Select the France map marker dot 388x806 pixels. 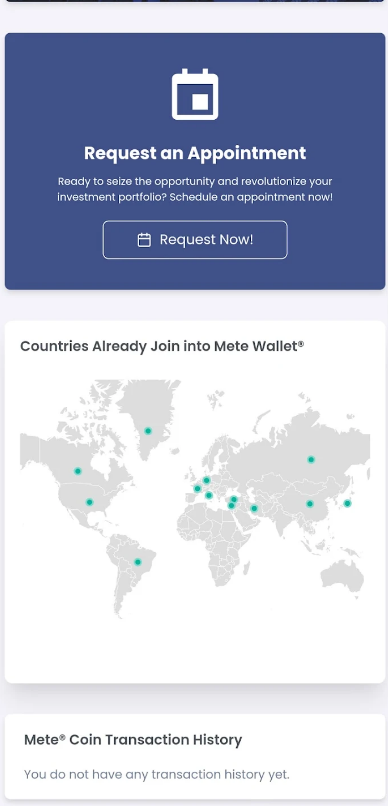[x=197, y=489]
